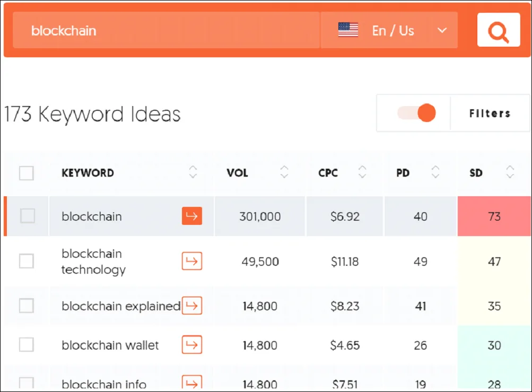Open the arrow icon beside blockchain info
The width and height of the screenshot is (532, 392).
pyautogui.click(x=191, y=383)
